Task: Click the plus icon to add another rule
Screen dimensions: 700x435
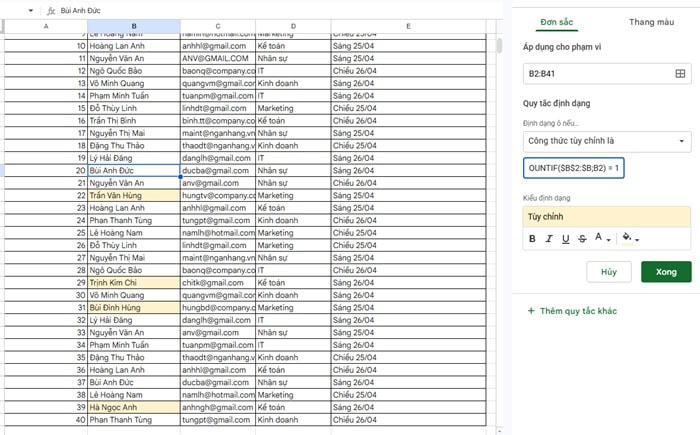Action: [x=531, y=311]
